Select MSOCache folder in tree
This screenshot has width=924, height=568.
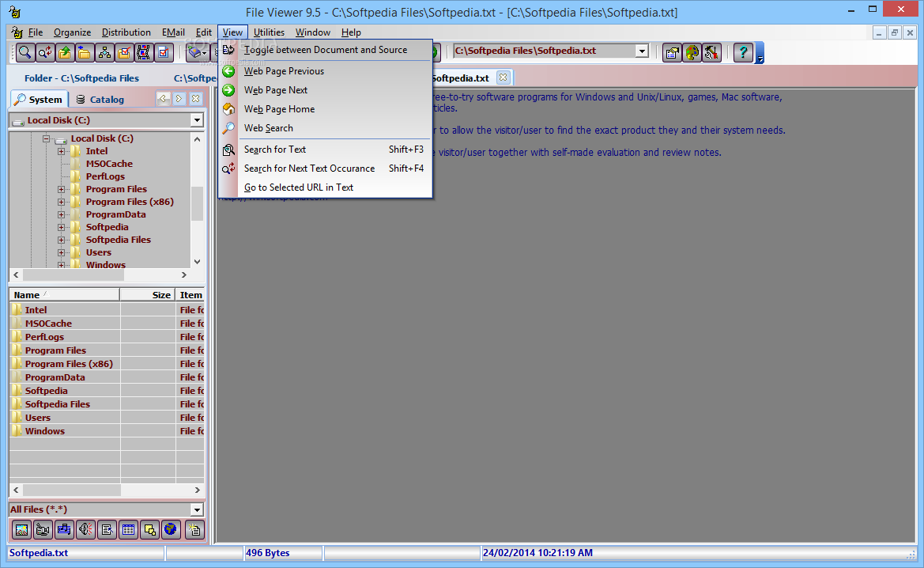pos(109,164)
